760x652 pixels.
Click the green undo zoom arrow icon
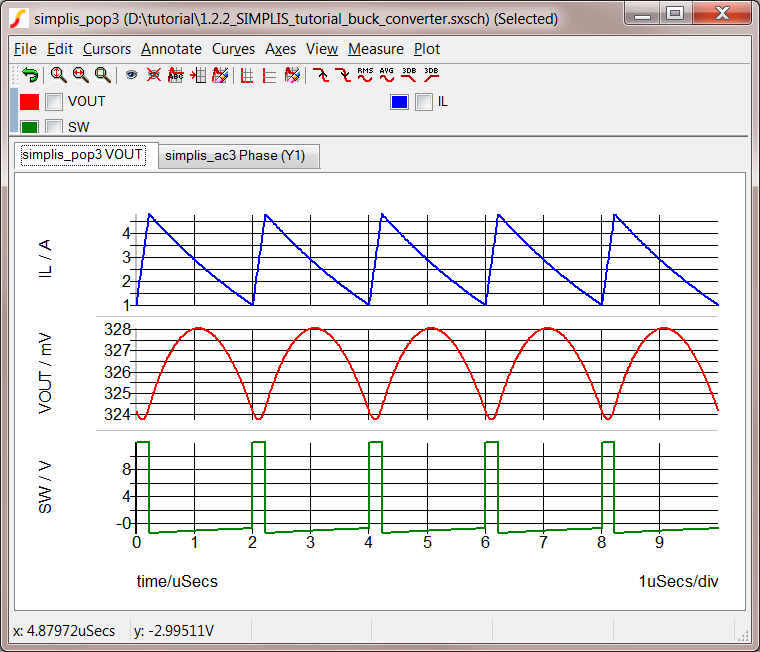[x=30, y=75]
